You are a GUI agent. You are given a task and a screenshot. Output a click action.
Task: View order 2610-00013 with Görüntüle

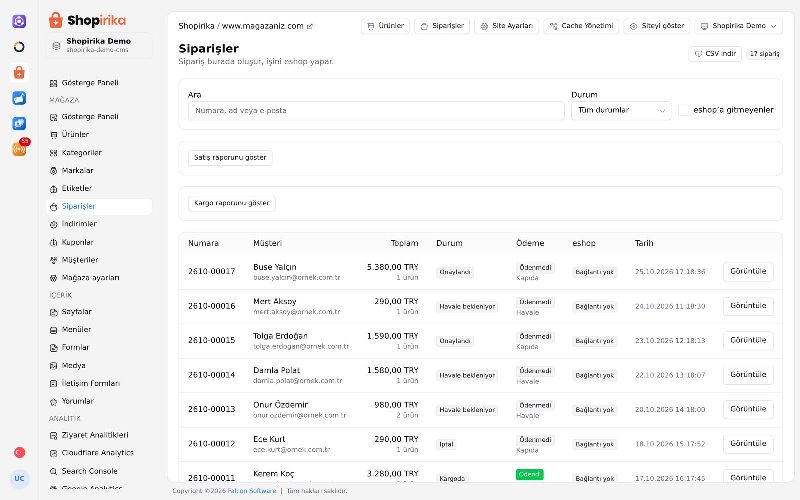click(x=748, y=409)
